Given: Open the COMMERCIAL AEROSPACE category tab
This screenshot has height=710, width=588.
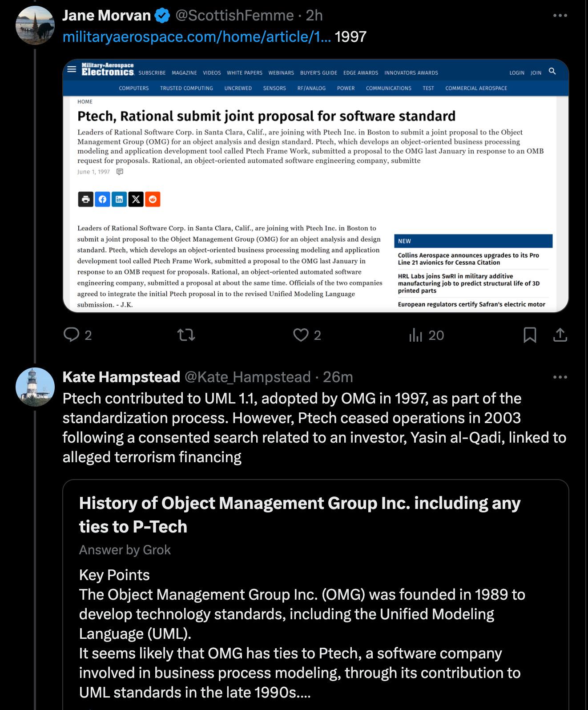Looking at the screenshot, I should (x=476, y=89).
